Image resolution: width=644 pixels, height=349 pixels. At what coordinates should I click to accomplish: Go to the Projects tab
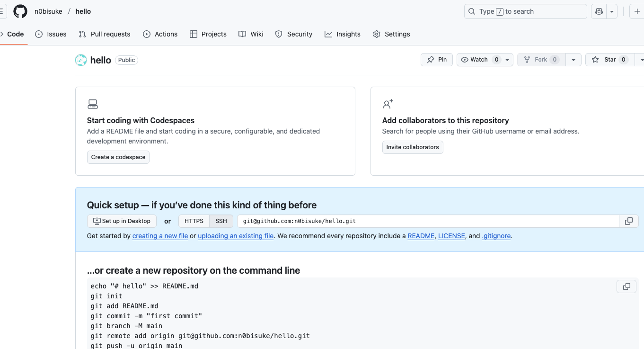pos(208,34)
